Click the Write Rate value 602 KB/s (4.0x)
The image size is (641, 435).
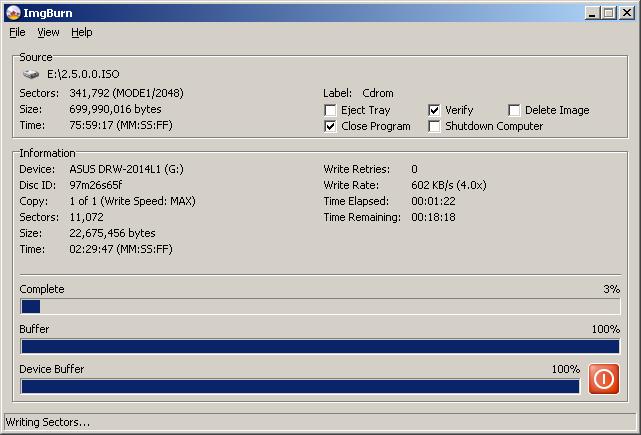449,185
